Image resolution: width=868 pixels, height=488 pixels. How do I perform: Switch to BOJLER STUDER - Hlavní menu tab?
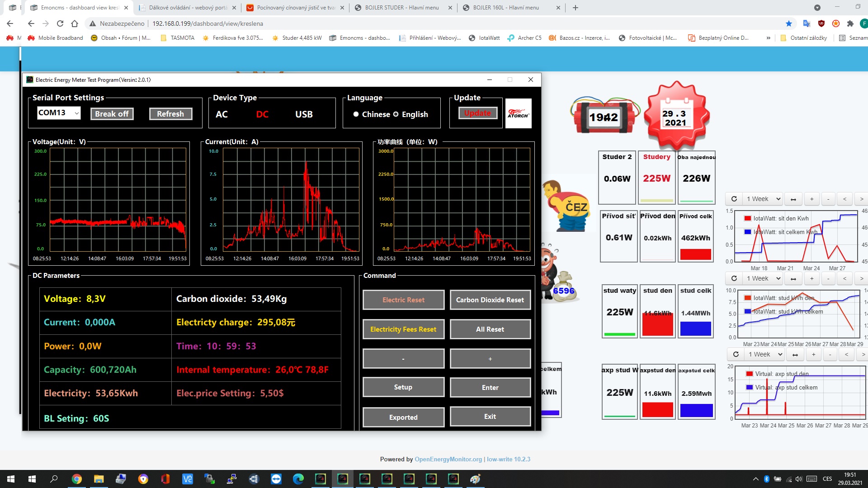pyautogui.click(x=401, y=8)
